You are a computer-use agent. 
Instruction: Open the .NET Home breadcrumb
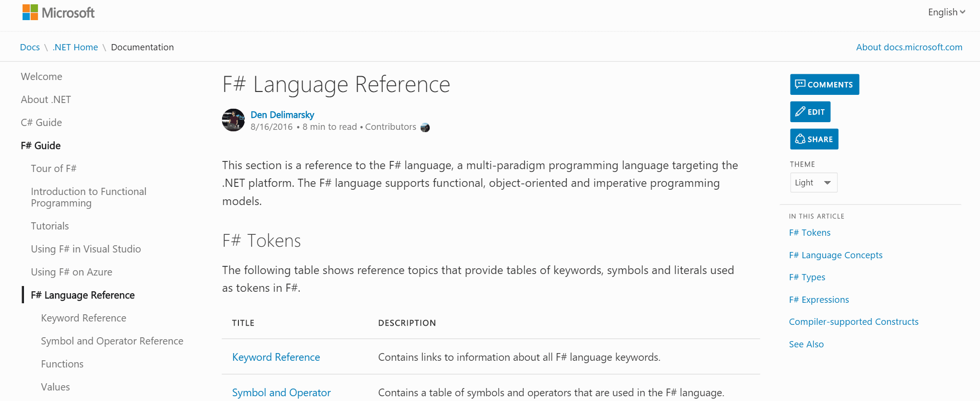click(75, 47)
